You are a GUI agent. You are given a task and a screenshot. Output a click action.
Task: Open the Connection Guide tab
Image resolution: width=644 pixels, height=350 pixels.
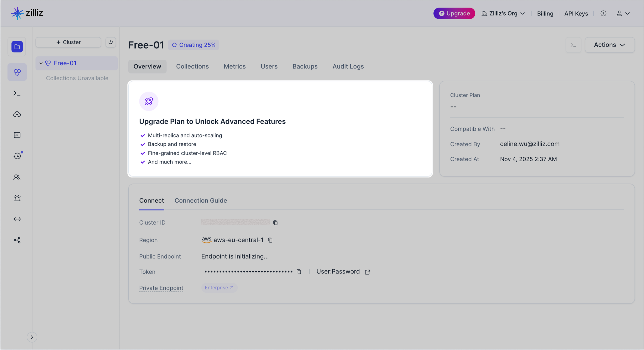pyautogui.click(x=201, y=201)
